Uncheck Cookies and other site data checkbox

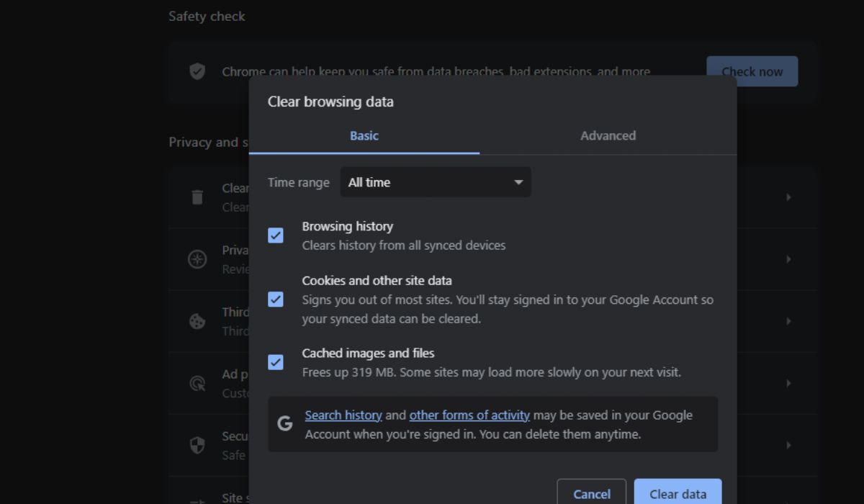point(276,299)
